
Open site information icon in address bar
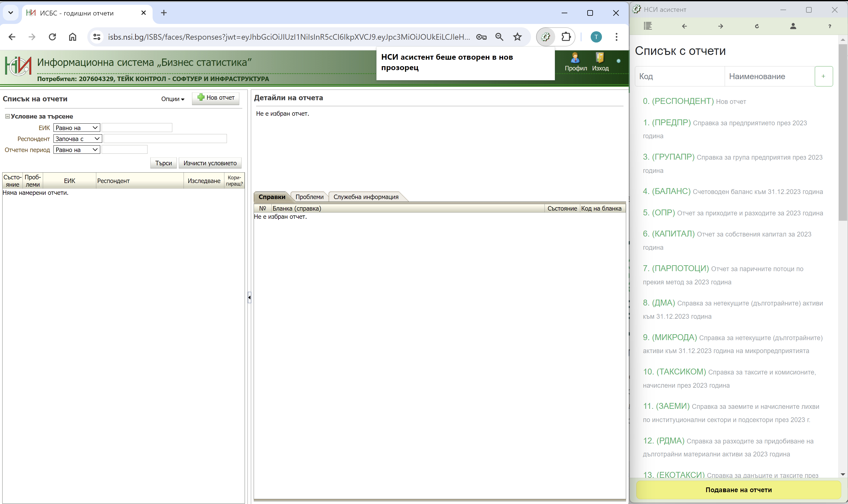tap(97, 37)
